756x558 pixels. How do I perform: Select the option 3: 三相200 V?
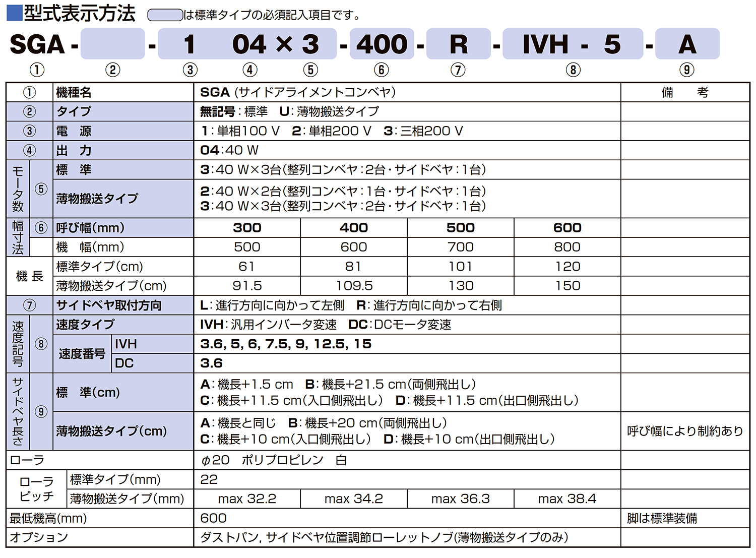click(x=423, y=131)
